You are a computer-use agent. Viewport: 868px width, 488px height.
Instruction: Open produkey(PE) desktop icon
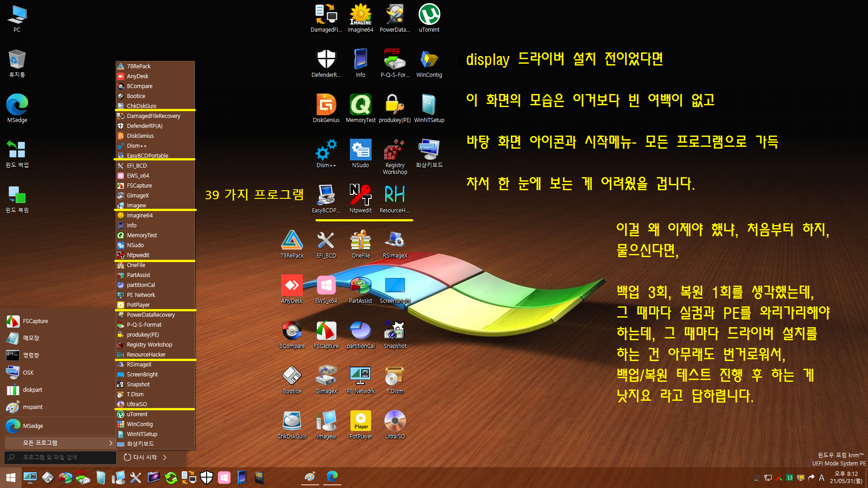click(x=395, y=108)
